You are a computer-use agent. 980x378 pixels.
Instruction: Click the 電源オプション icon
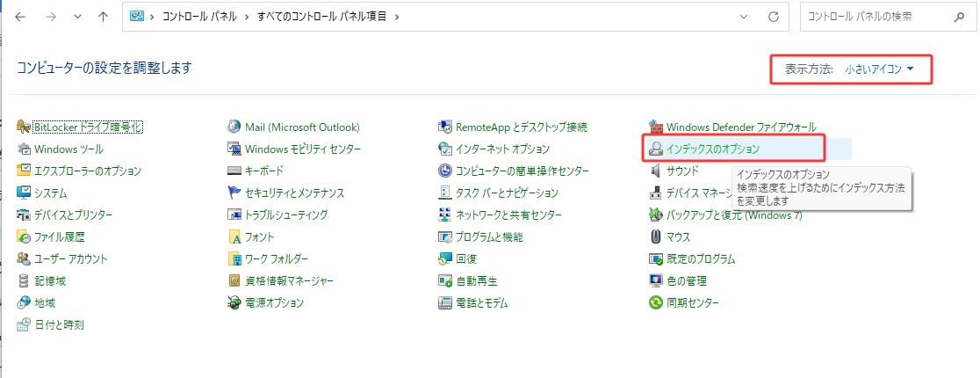tap(234, 303)
